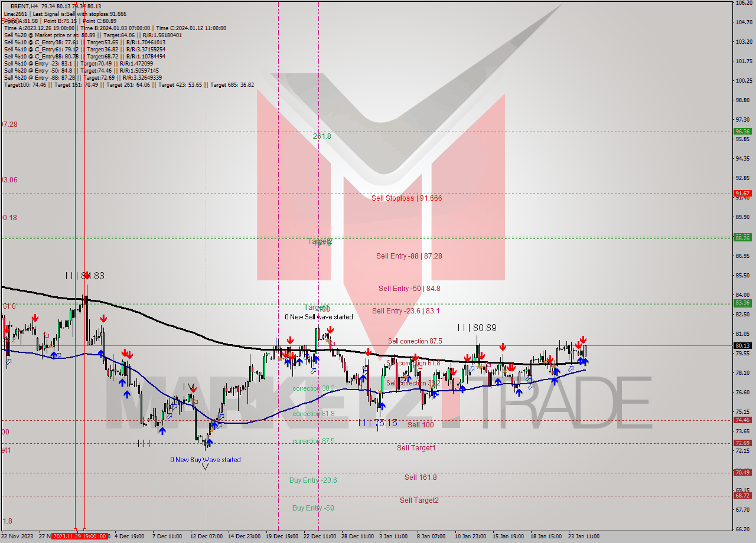The height and width of the screenshot is (543, 756).
Task: Click the green 96.36 price tag on axis
Action: (x=742, y=132)
